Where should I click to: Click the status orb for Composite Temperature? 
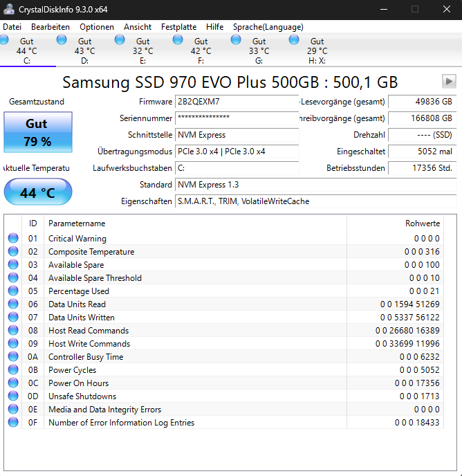click(x=13, y=251)
